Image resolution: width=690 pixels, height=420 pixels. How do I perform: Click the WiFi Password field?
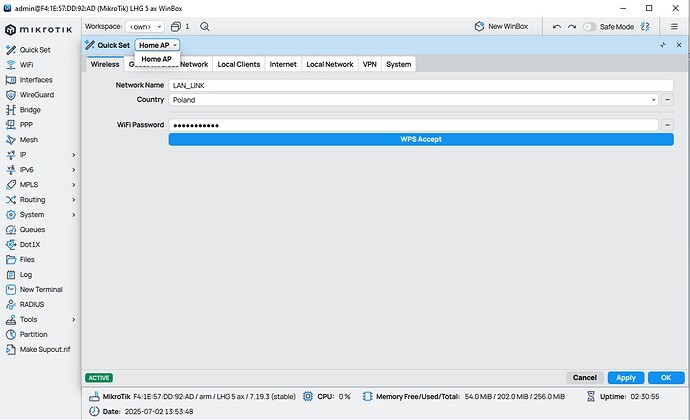click(414, 125)
